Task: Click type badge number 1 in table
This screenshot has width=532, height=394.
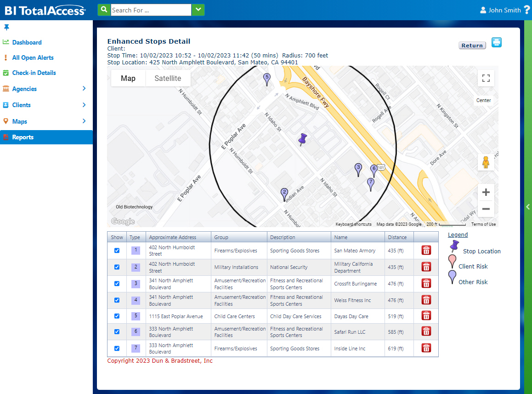Action: (136, 250)
